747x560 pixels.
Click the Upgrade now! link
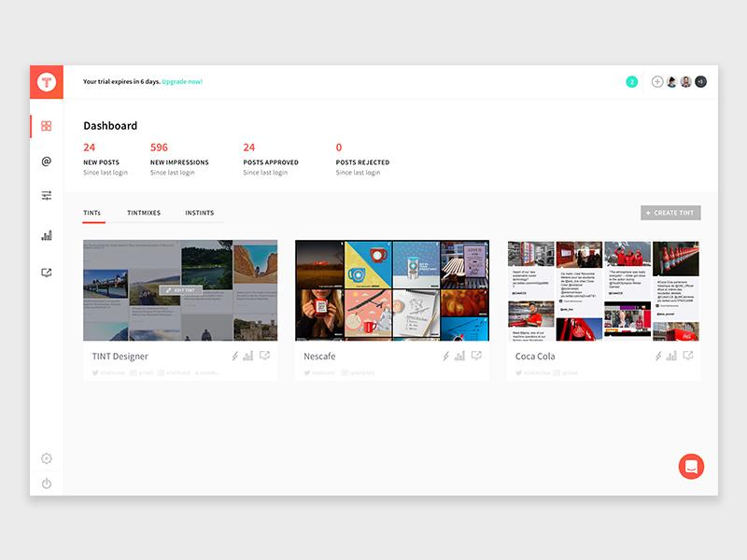[x=182, y=81]
